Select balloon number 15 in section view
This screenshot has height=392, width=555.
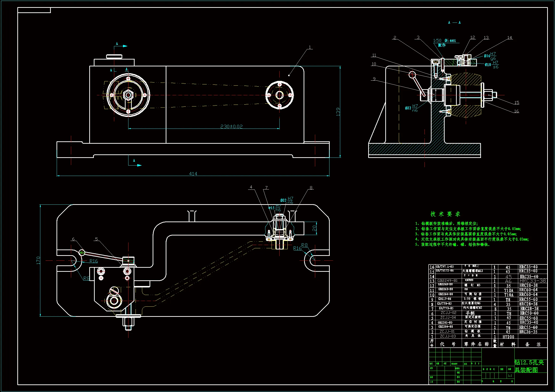pyautogui.click(x=517, y=102)
